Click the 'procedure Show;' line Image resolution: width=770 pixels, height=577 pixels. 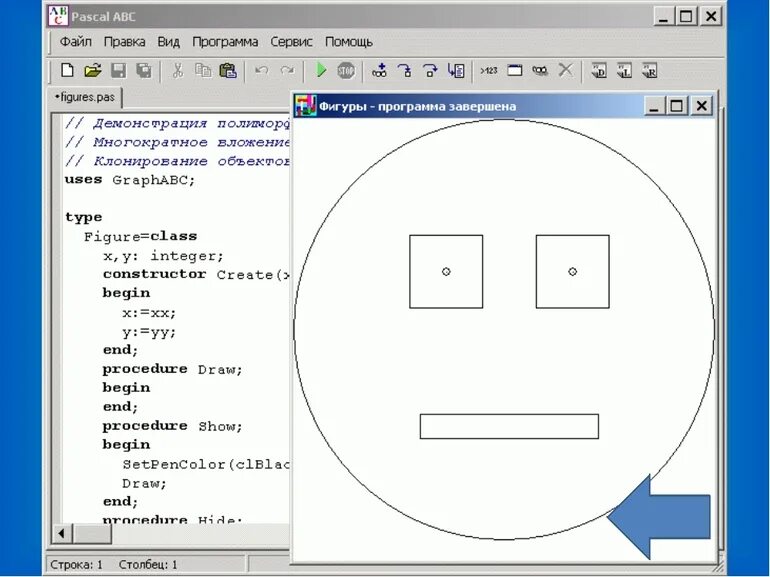click(x=172, y=426)
